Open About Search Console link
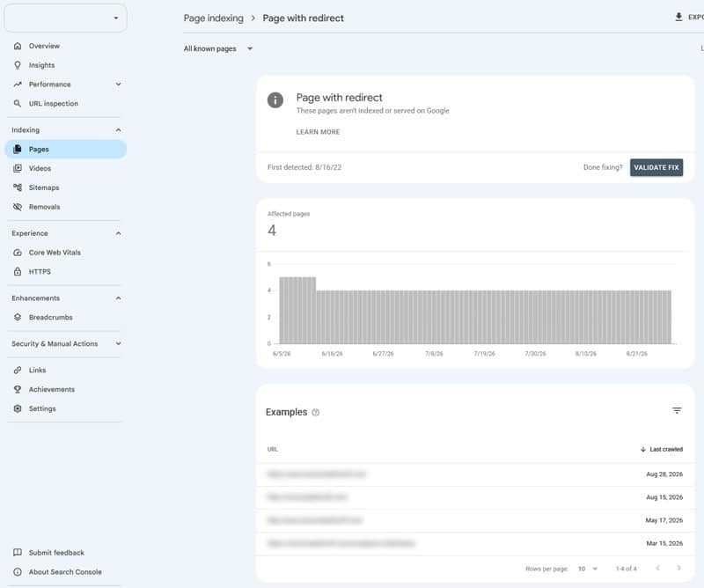704x588 pixels. (x=65, y=572)
